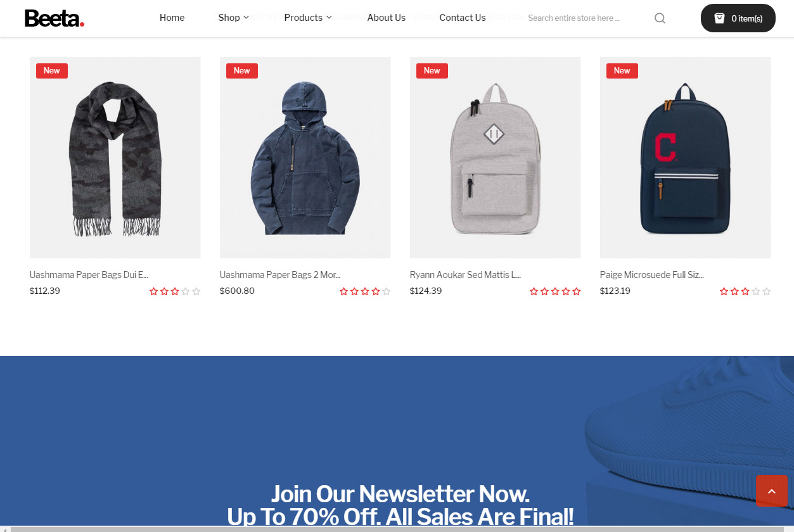Click the 0 item(s) cart button
The image size is (794, 532).
738,18
